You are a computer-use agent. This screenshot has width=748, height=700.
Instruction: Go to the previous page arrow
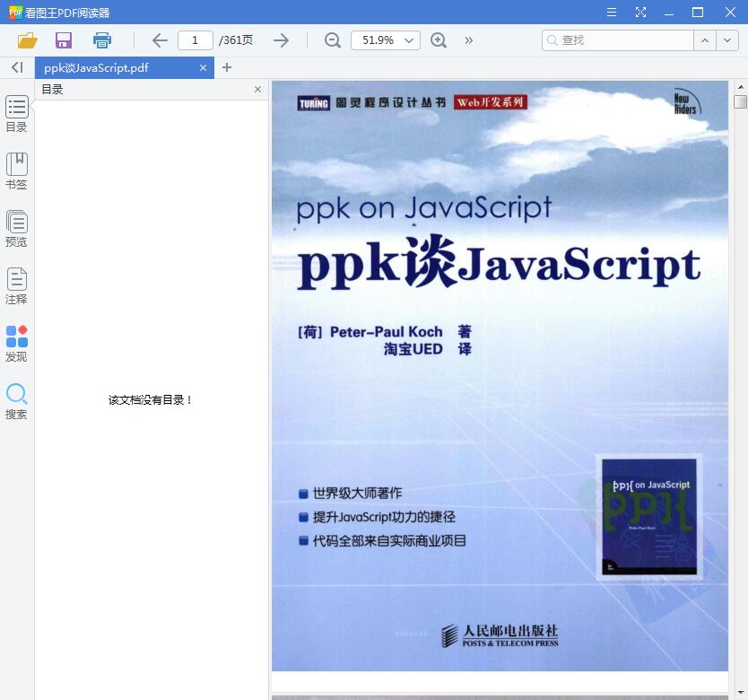[x=160, y=40]
